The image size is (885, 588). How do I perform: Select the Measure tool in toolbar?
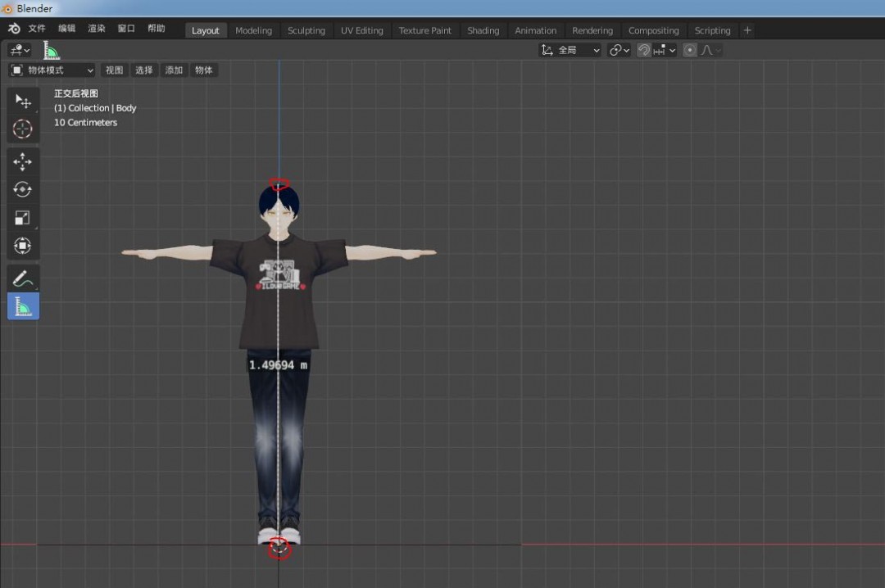coord(23,306)
